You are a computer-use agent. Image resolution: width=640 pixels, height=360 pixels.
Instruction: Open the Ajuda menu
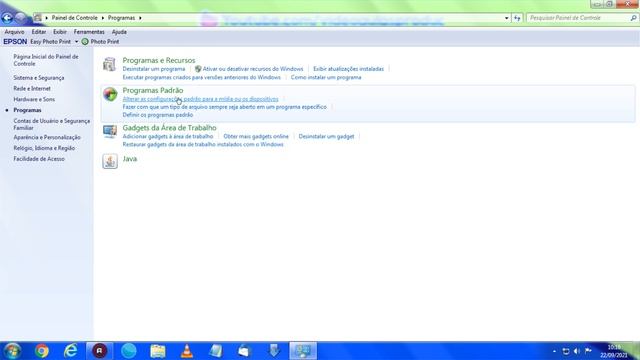pyautogui.click(x=119, y=32)
